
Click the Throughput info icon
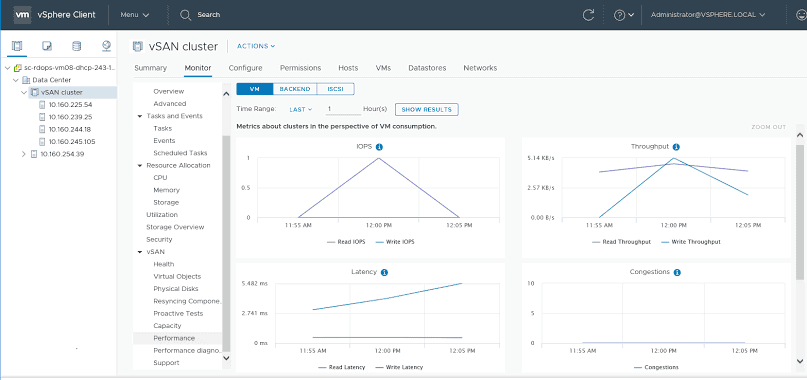pos(676,147)
